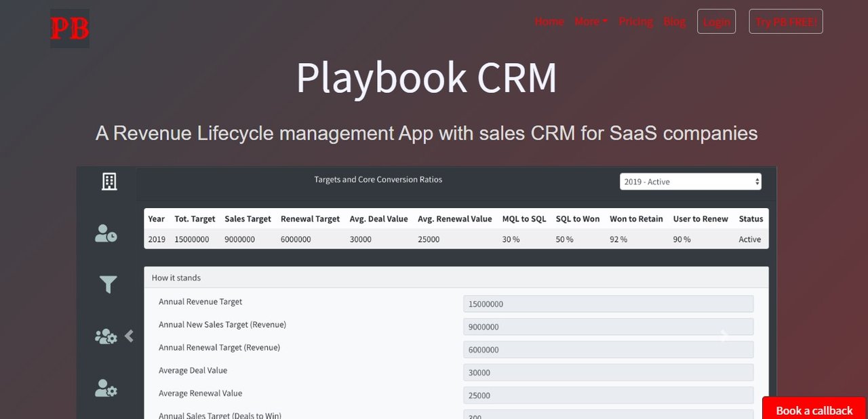Click the Tot. Target column header
868x419 pixels.
tap(195, 219)
